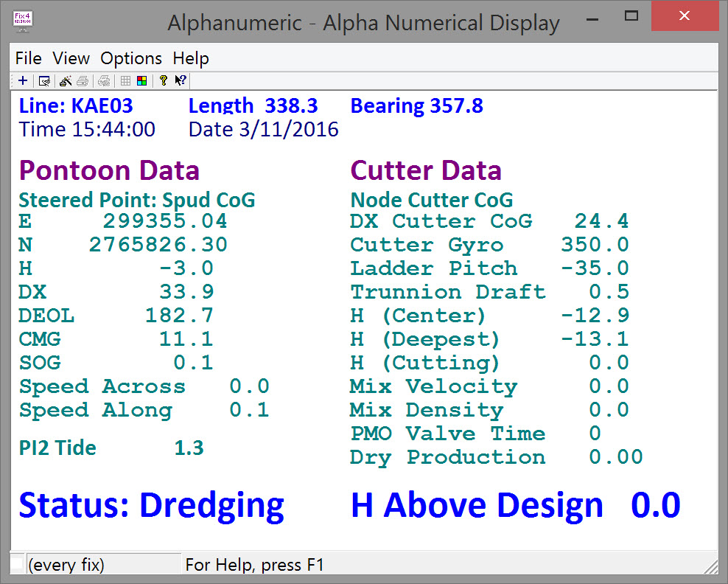Open the four-color squares icon
Screen dimensions: 728x584
click(142, 81)
